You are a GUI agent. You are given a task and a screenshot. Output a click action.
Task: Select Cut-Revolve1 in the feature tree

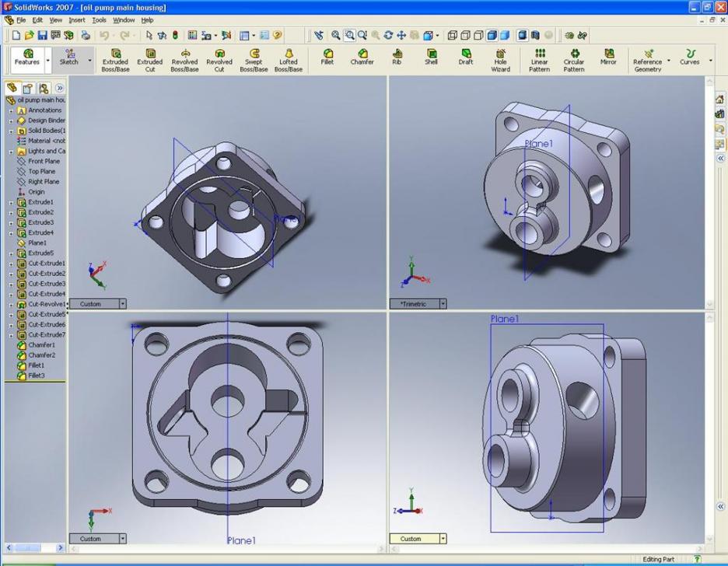[46, 304]
